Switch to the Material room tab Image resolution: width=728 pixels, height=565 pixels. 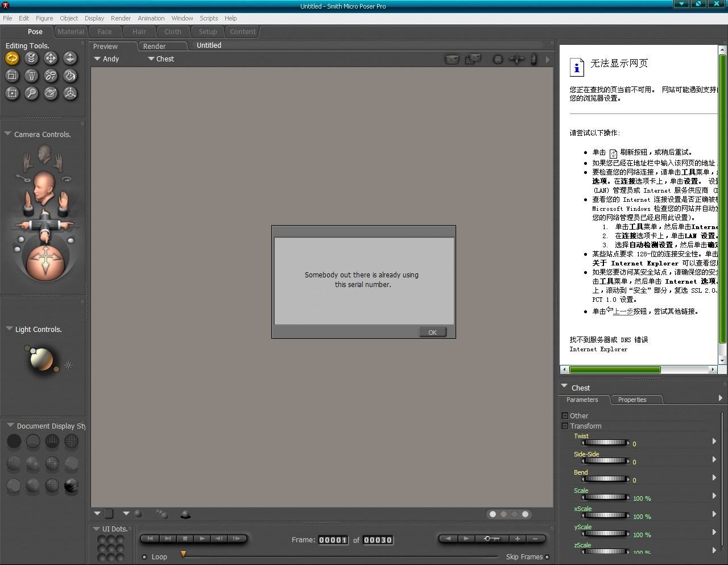coord(71,32)
